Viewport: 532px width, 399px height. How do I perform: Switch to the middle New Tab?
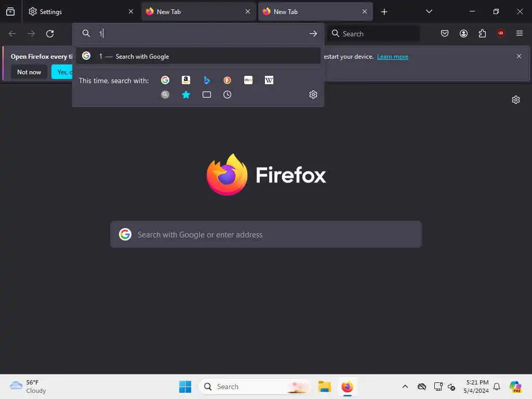click(198, 11)
